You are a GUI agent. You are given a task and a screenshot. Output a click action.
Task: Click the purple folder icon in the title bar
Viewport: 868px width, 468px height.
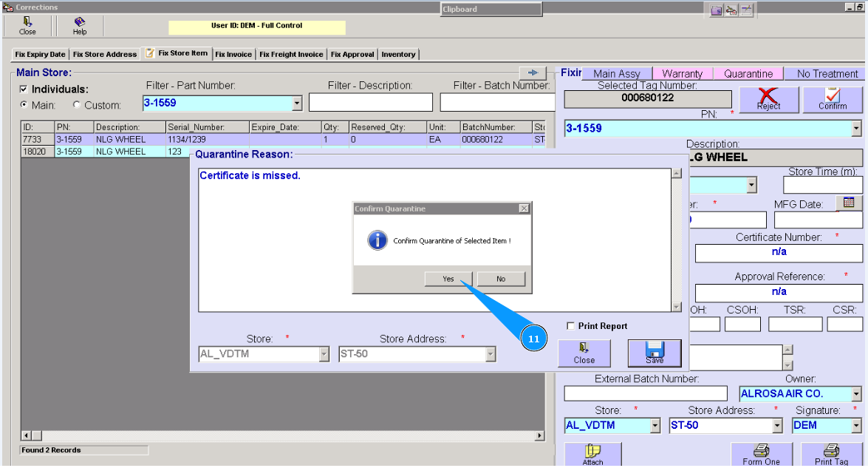(717, 10)
